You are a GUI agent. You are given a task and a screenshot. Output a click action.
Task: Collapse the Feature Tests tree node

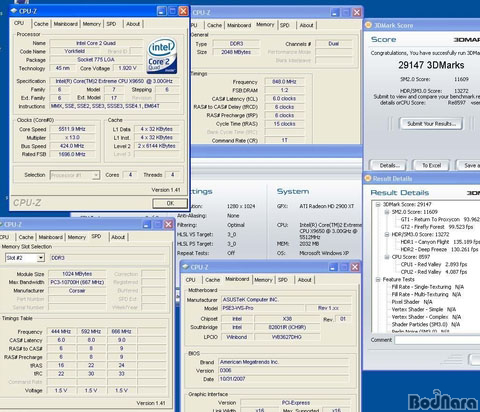378,280
